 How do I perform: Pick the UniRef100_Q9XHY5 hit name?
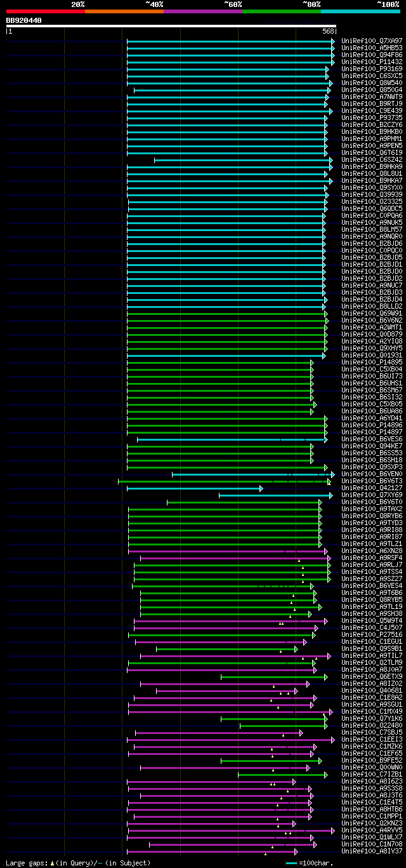click(372, 348)
